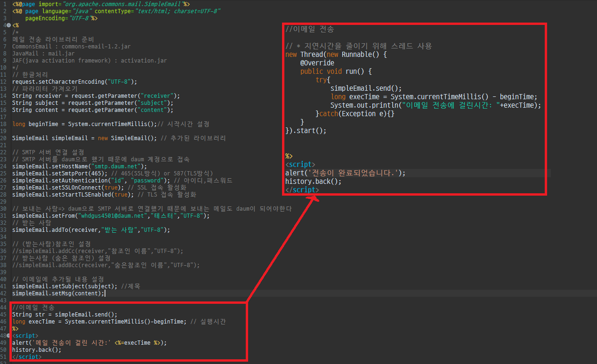Click the SimpleEmail import directive on line 1
Image resolution: width=597 pixels, height=364 pixels.
[101, 4]
